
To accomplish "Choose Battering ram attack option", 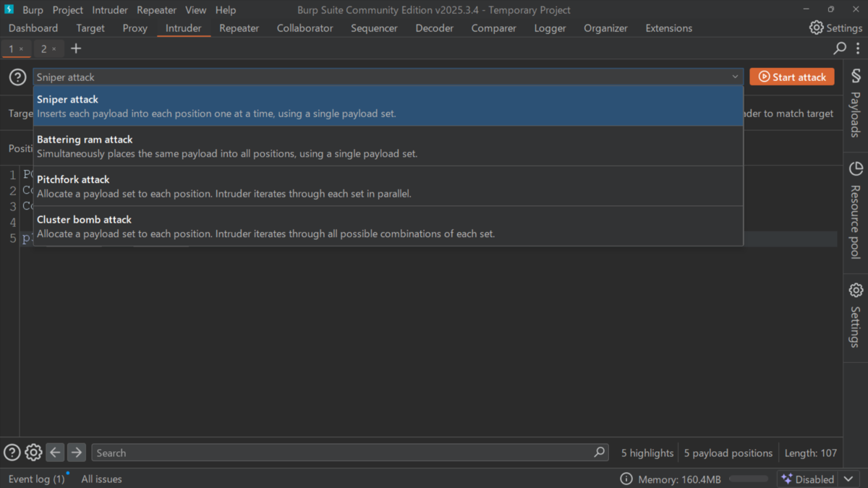I will 388,146.
